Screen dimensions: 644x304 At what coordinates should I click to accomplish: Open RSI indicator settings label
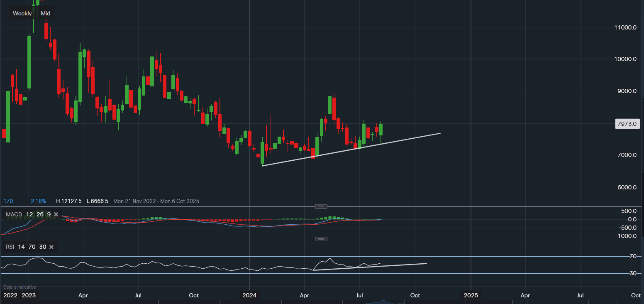[10, 247]
